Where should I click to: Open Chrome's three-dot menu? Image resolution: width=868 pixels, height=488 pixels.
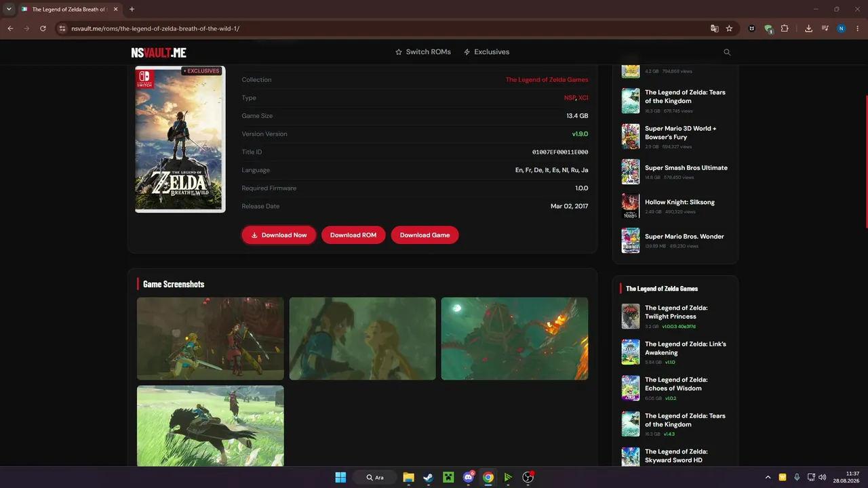(858, 28)
